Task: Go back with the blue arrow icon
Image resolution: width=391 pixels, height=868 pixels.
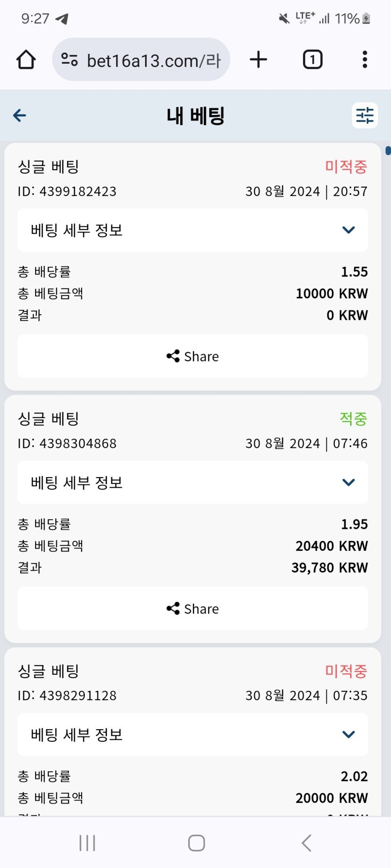Action: click(x=20, y=116)
